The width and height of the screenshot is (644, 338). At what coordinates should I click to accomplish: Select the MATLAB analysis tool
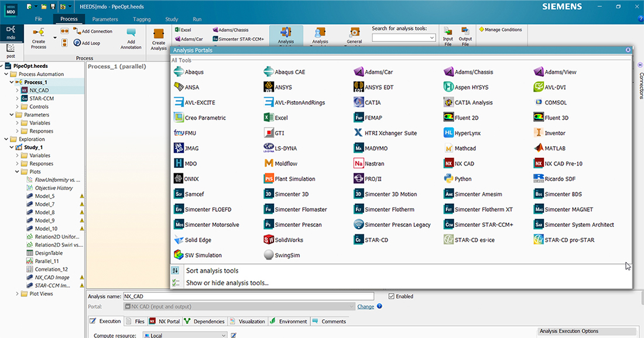click(x=550, y=148)
